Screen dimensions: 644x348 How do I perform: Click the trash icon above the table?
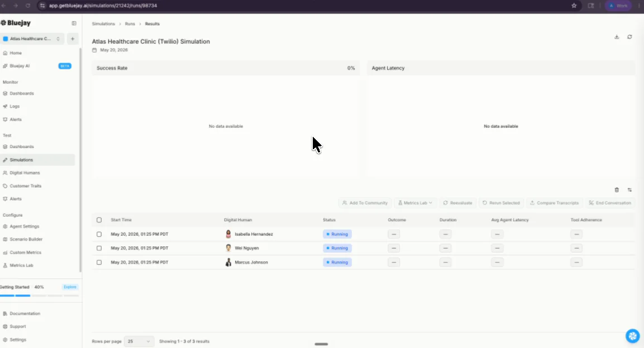click(x=617, y=190)
